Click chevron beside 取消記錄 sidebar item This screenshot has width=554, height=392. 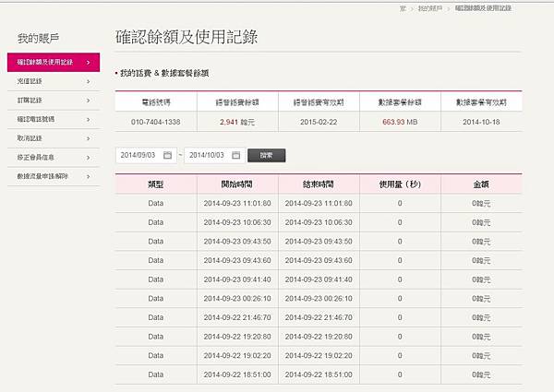point(89,138)
